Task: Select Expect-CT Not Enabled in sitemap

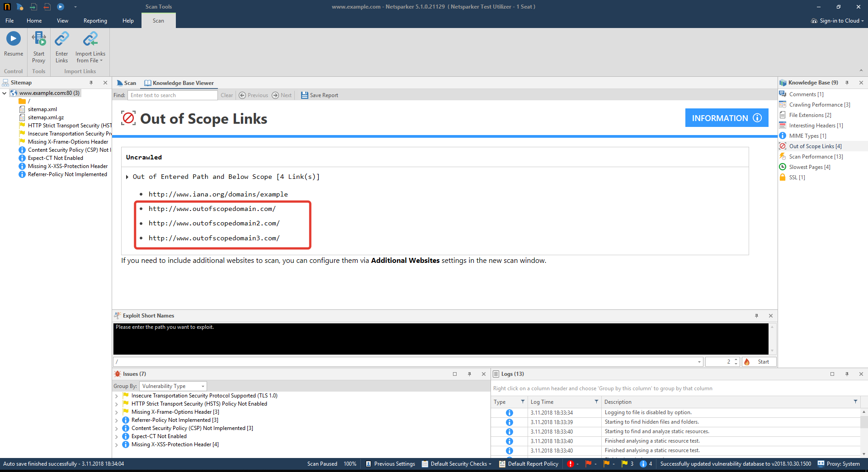Action: click(x=55, y=158)
